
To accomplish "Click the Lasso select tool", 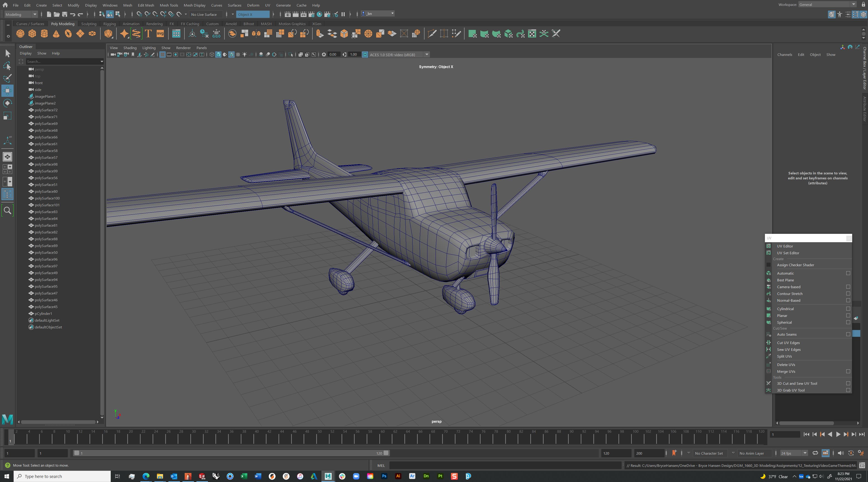I will [7, 66].
